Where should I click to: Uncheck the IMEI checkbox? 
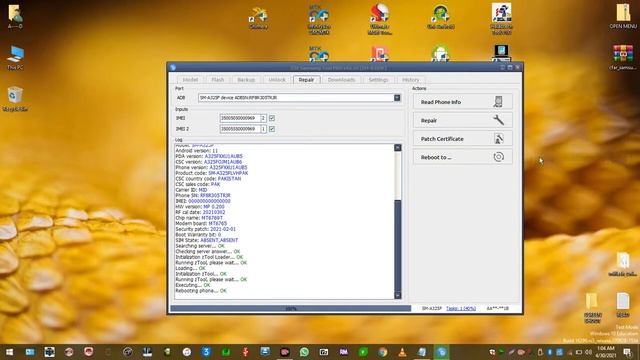[x=272, y=118]
